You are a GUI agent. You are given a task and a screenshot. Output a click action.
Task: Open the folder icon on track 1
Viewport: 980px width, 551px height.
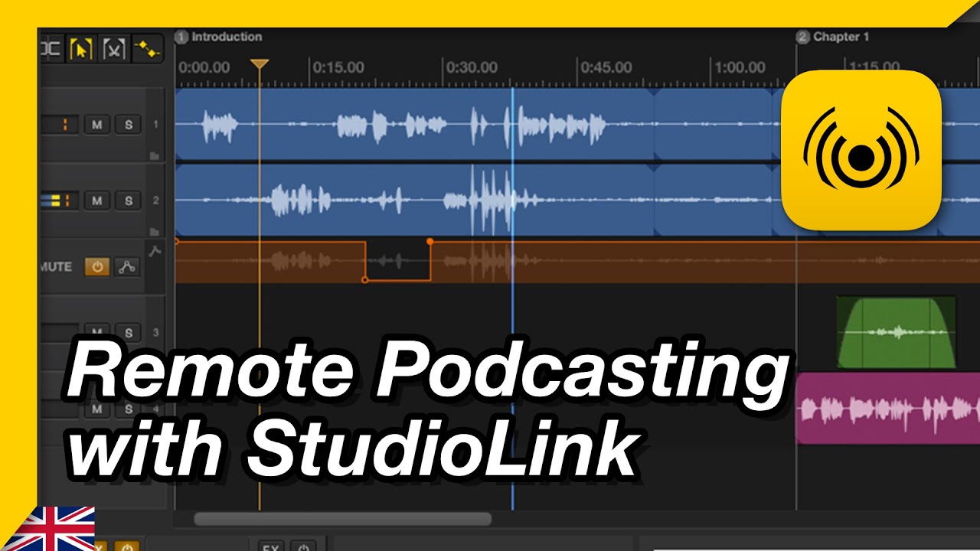pyautogui.click(x=155, y=155)
